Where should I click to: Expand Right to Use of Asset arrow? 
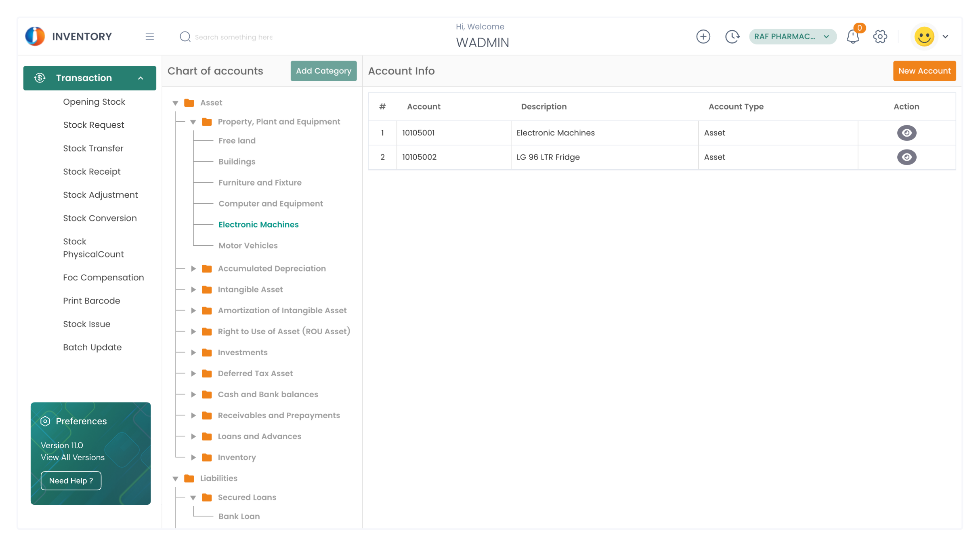(193, 331)
